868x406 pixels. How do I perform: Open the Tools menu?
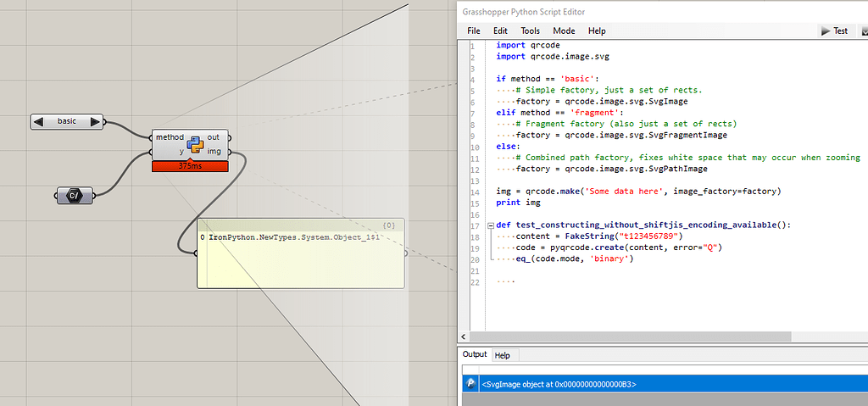coord(531,31)
